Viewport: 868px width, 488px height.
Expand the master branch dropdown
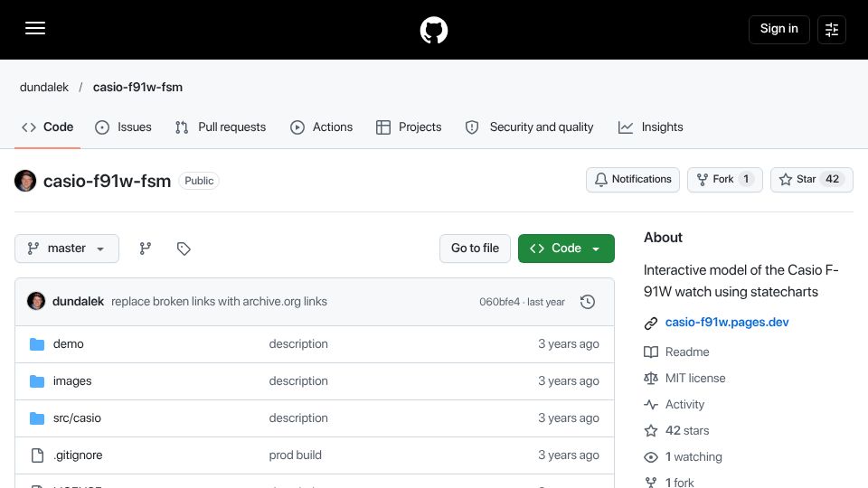(66, 249)
